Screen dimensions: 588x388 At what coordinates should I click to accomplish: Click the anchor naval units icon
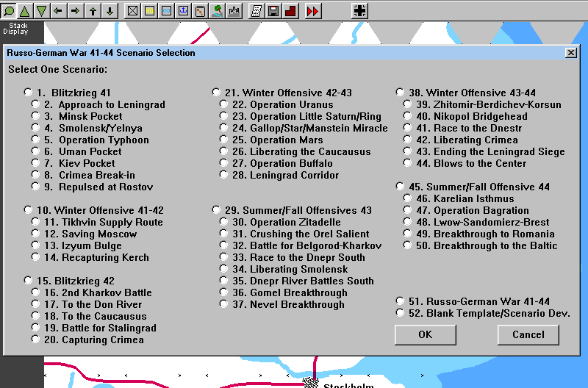(183, 10)
